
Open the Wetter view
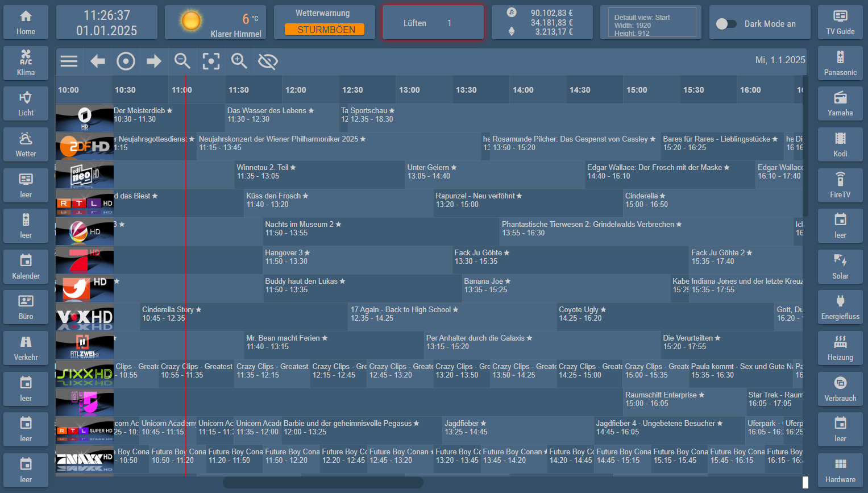tap(26, 144)
